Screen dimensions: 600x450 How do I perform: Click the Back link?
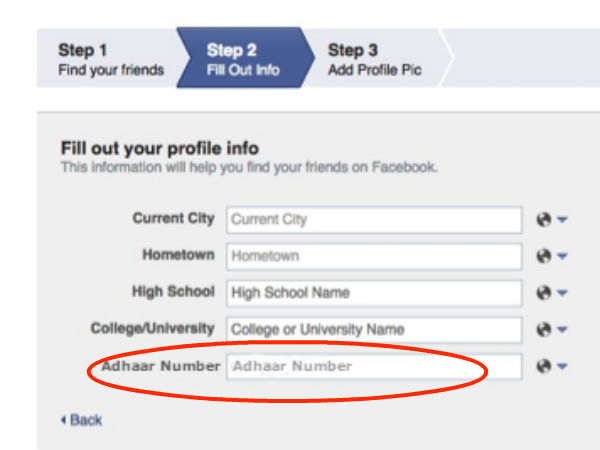click(82, 420)
